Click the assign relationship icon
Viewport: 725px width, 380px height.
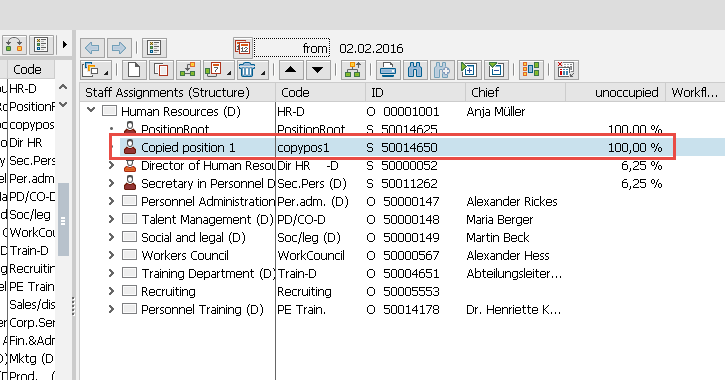(188, 70)
